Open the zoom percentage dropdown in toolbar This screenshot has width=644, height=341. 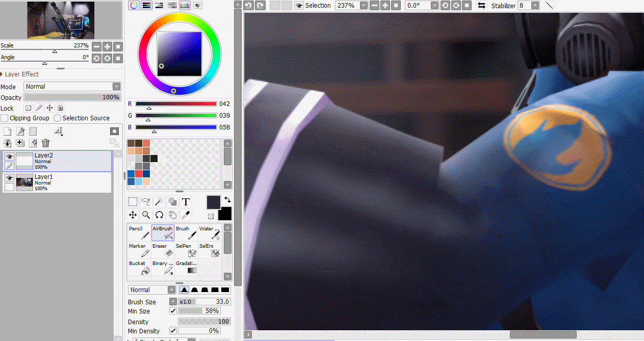(364, 5)
